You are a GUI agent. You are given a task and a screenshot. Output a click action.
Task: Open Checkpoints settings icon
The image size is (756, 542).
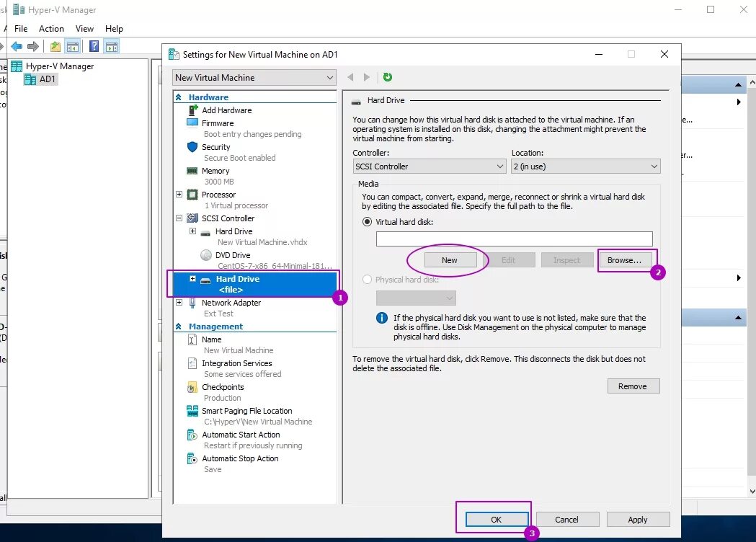[x=192, y=387]
